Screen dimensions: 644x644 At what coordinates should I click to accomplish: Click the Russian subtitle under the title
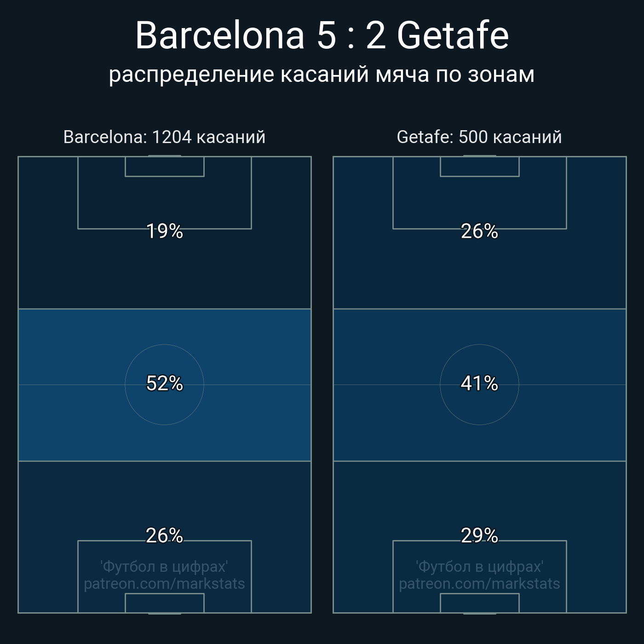click(x=322, y=74)
